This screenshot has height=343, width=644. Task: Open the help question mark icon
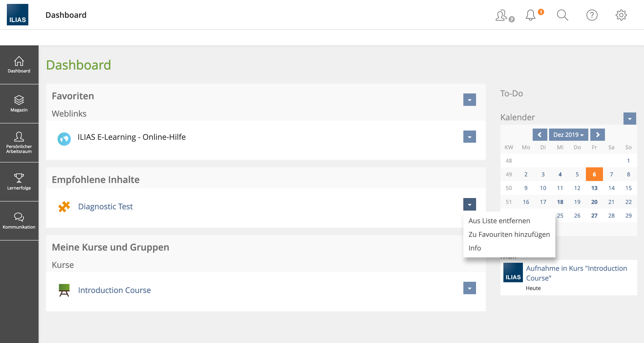(x=592, y=15)
